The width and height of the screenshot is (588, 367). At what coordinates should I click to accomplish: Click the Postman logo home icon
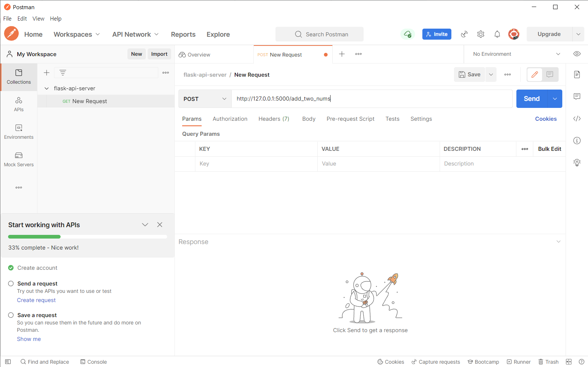click(x=11, y=34)
